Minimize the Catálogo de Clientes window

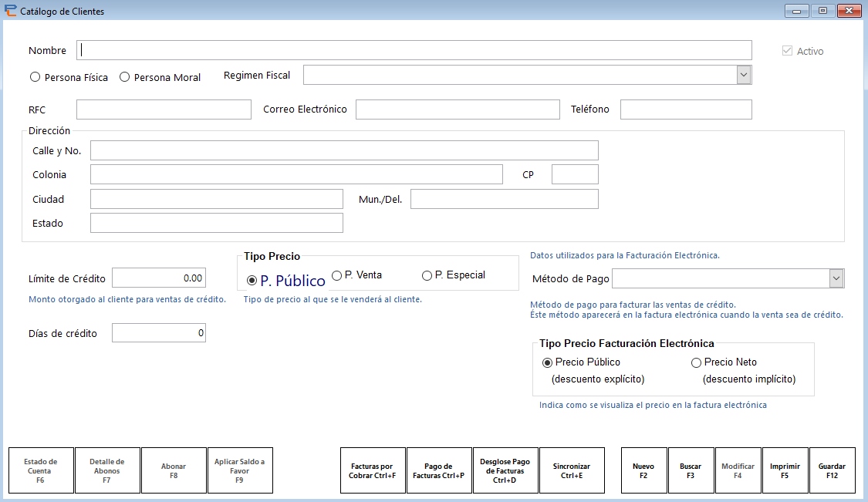point(796,11)
